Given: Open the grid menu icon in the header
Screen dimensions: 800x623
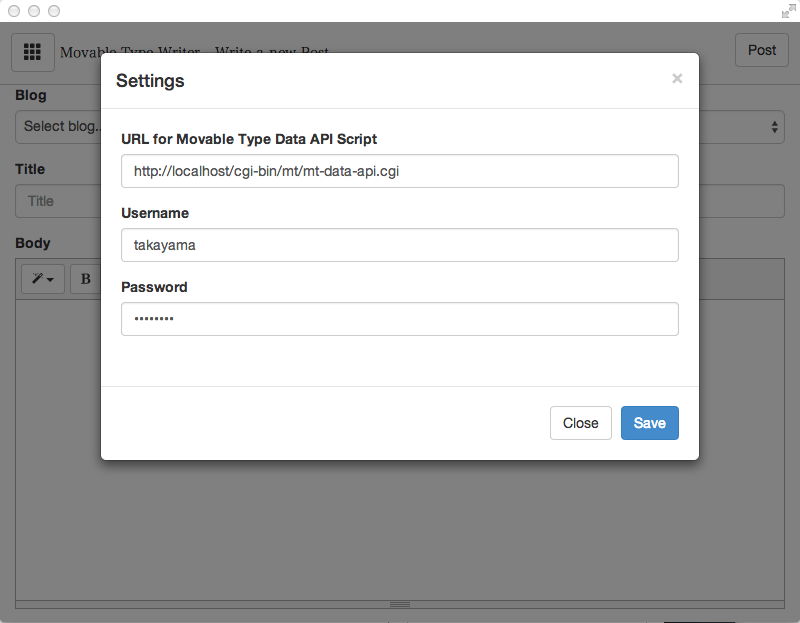Looking at the screenshot, I should pyautogui.click(x=33, y=52).
